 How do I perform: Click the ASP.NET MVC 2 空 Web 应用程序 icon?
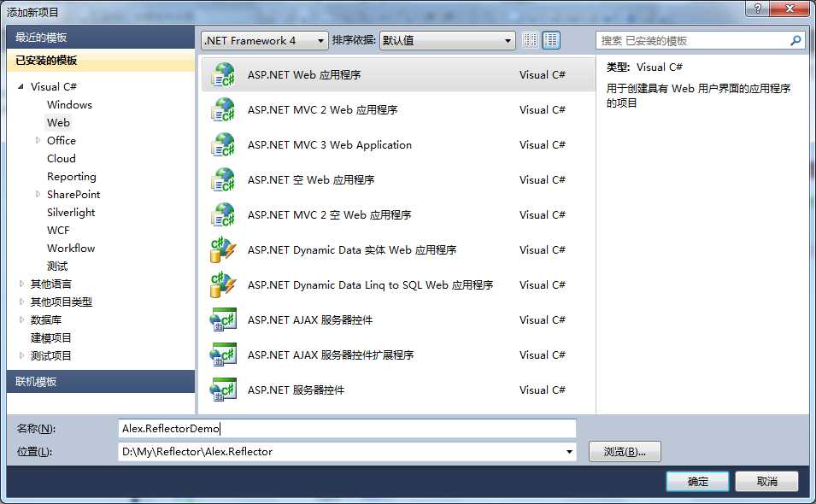(x=223, y=214)
